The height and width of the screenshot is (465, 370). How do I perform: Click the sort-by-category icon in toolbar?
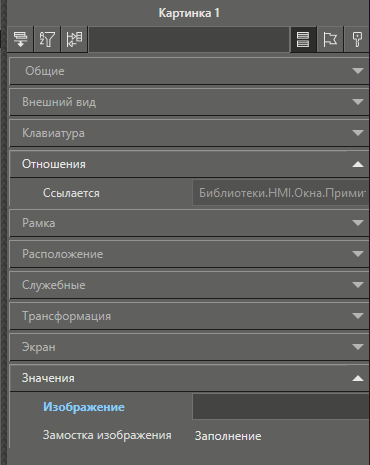tap(20, 39)
